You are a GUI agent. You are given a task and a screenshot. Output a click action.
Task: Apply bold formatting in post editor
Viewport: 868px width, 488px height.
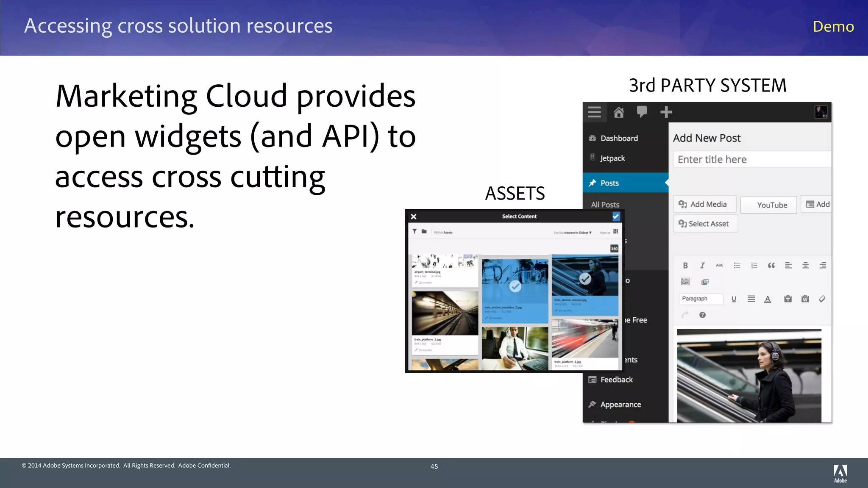(x=685, y=266)
